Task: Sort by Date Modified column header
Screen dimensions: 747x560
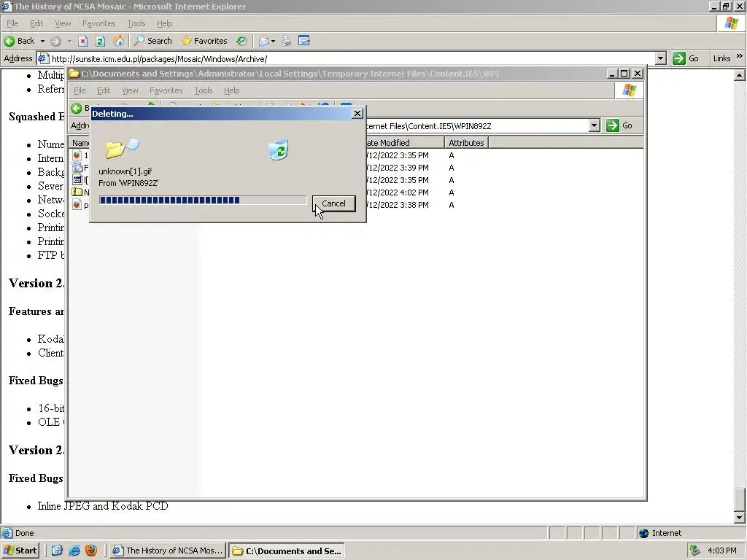Action: coord(405,142)
